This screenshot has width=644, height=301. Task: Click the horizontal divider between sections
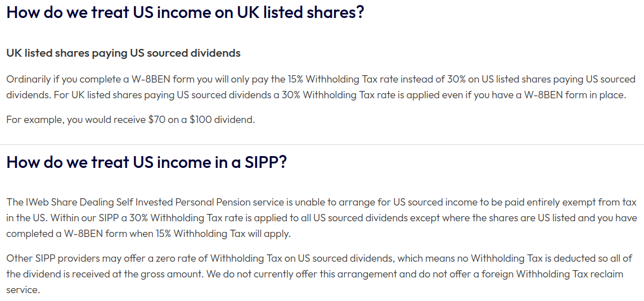[x=322, y=144]
